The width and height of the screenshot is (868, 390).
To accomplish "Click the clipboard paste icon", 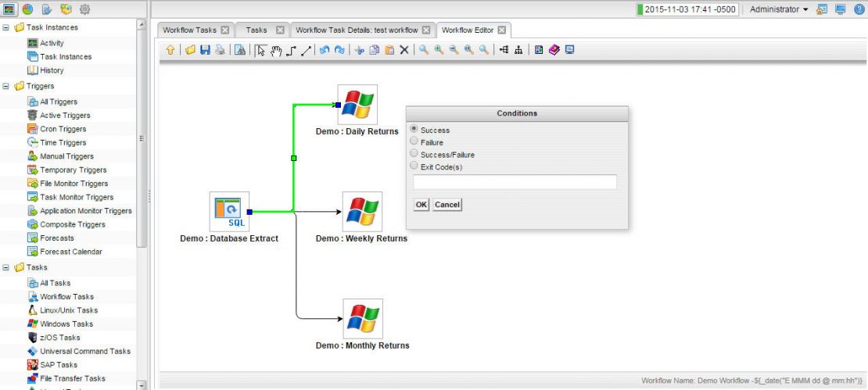I will 389,50.
